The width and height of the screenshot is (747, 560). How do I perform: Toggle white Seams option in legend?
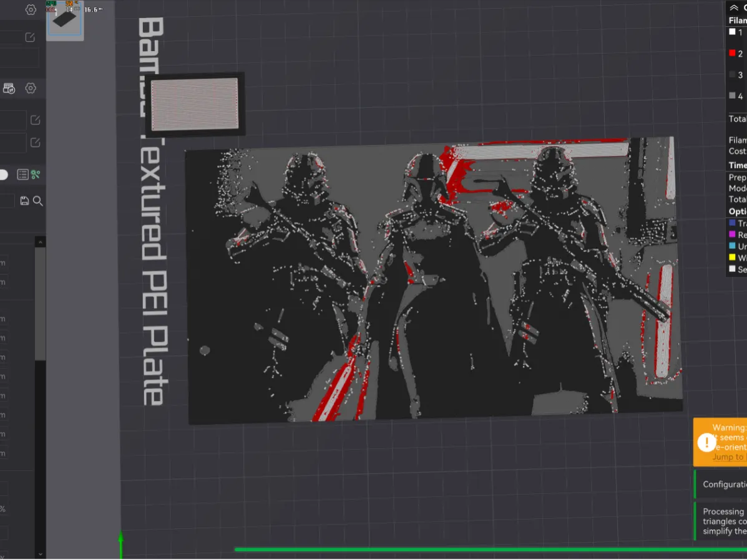point(732,269)
